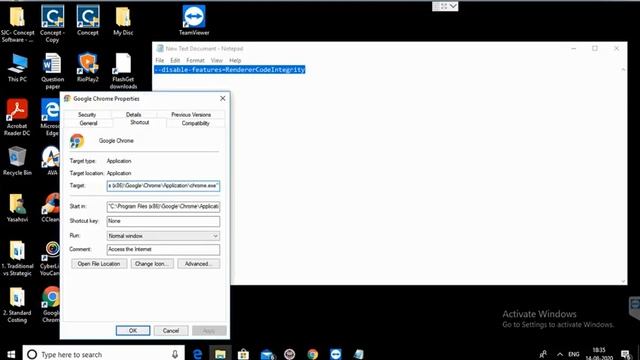Image resolution: width=640 pixels, height=360 pixels.
Task: Select the 1. Traditional vs Strategic folder
Action: pyautogui.click(x=17, y=258)
